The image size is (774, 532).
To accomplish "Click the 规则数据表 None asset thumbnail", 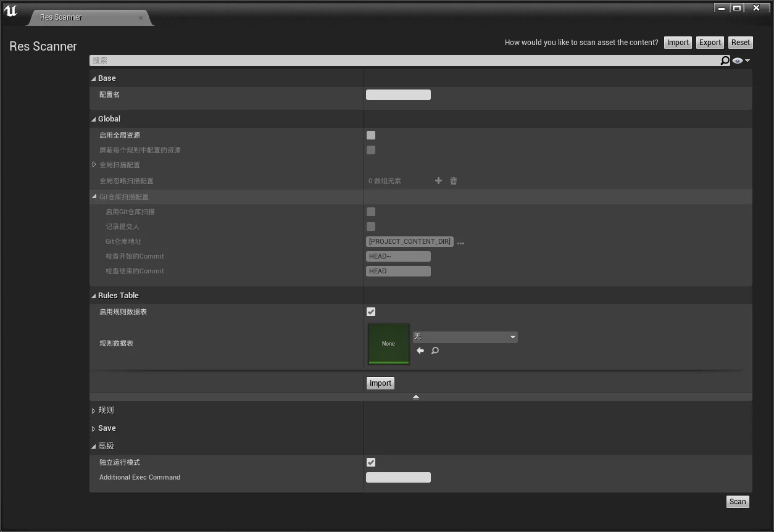I will click(388, 343).
